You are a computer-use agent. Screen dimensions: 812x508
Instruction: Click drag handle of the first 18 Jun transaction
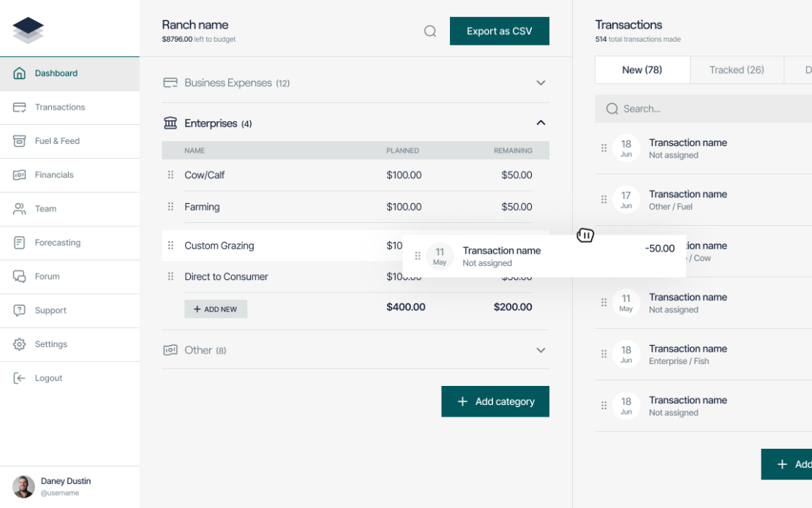click(604, 148)
